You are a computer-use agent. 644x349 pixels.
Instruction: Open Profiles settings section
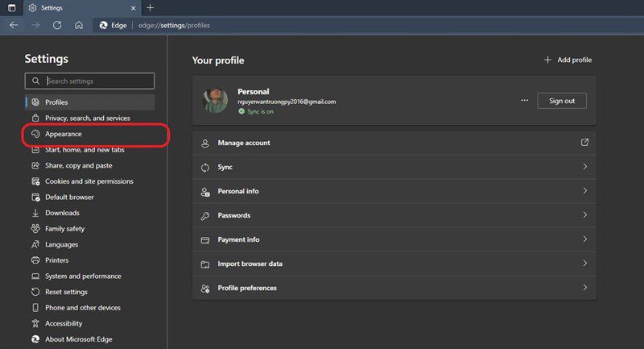pos(90,102)
